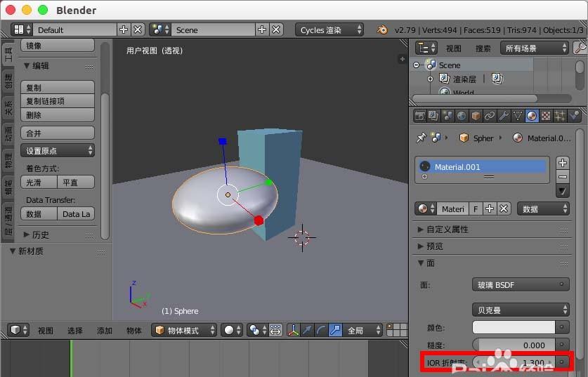
Task: Open the render engine Cycles dropdown
Action: coord(329,30)
